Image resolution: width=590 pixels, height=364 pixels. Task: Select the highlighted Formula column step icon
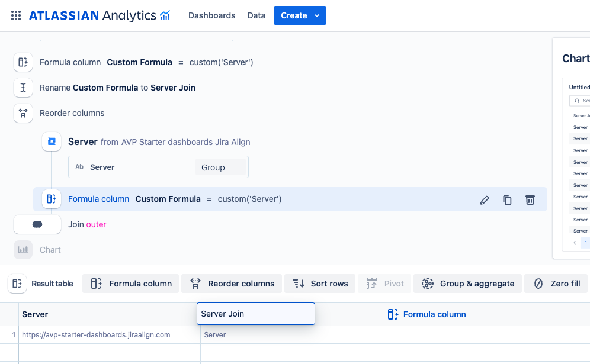click(x=52, y=199)
